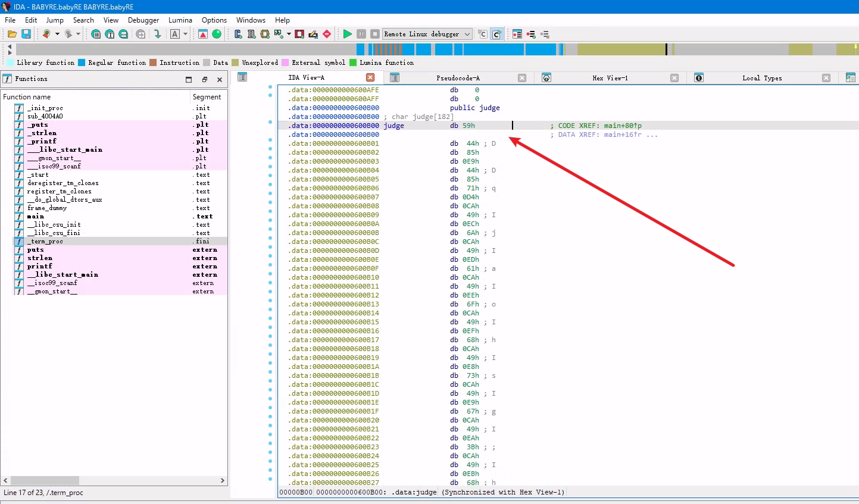
Task: Switch to the Pseudocode-A tab
Action: pyautogui.click(x=457, y=78)
